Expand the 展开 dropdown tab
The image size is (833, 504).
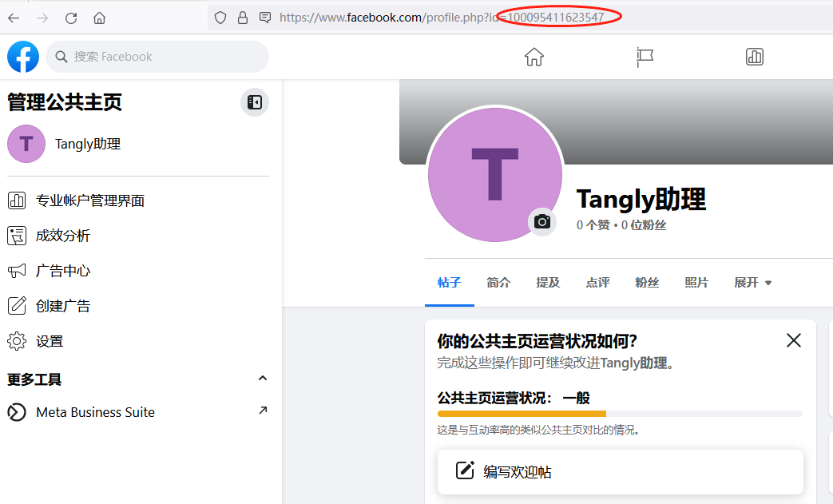click(x=752, y=283)
